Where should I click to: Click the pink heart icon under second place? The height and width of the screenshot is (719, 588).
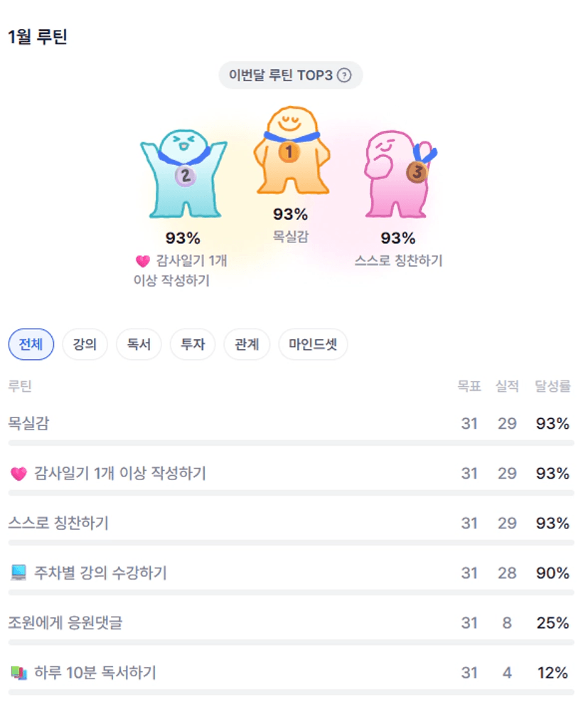tap(143, 261)
